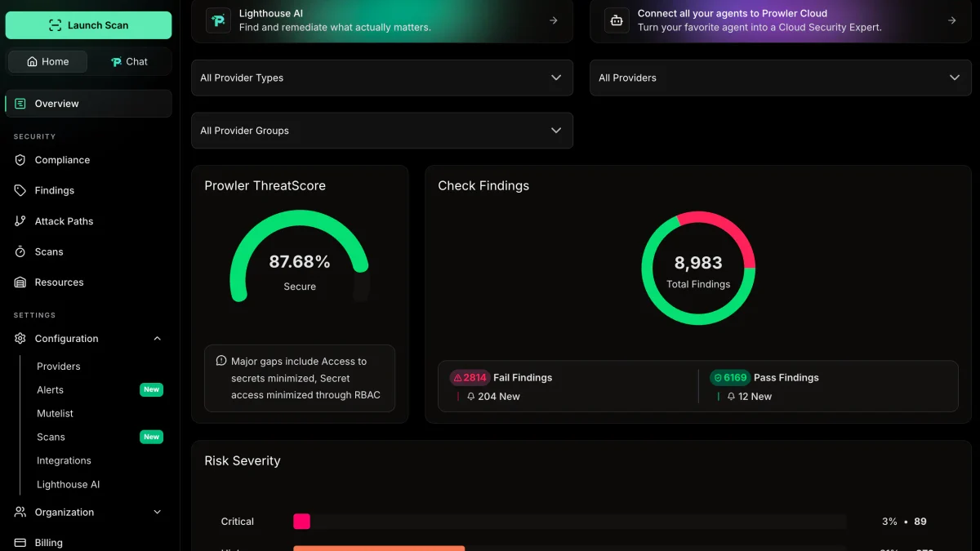Click the Findings tag icon
Viewport: 980px width, 551px height.
pos(20,190)
